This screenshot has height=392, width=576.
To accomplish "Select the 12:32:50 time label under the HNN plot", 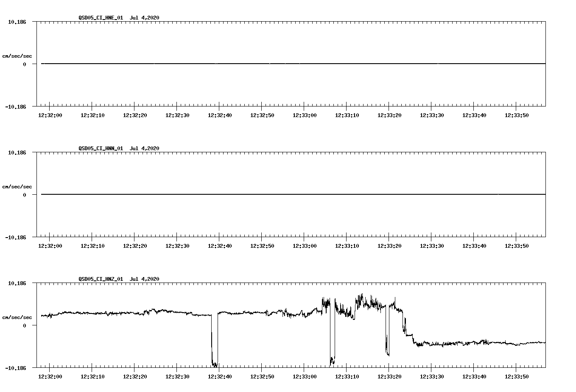I will [x=262, y=246].
